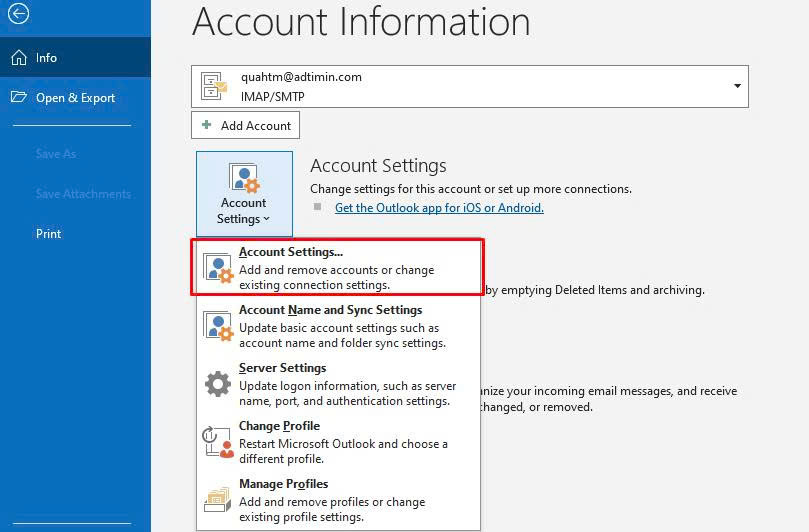The width and height of the screenshot is (809, 532).
Task: Click the Manage Profiles icon
Action: pos(218,500)
